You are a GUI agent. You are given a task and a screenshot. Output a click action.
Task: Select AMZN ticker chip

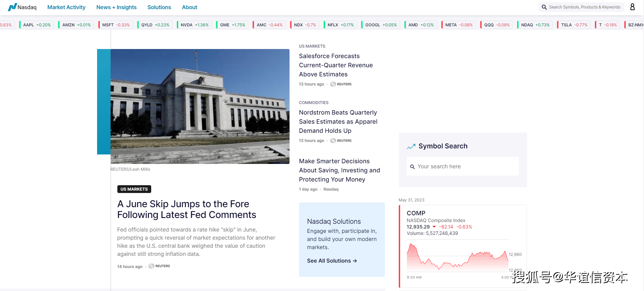(x=76, y=25)
